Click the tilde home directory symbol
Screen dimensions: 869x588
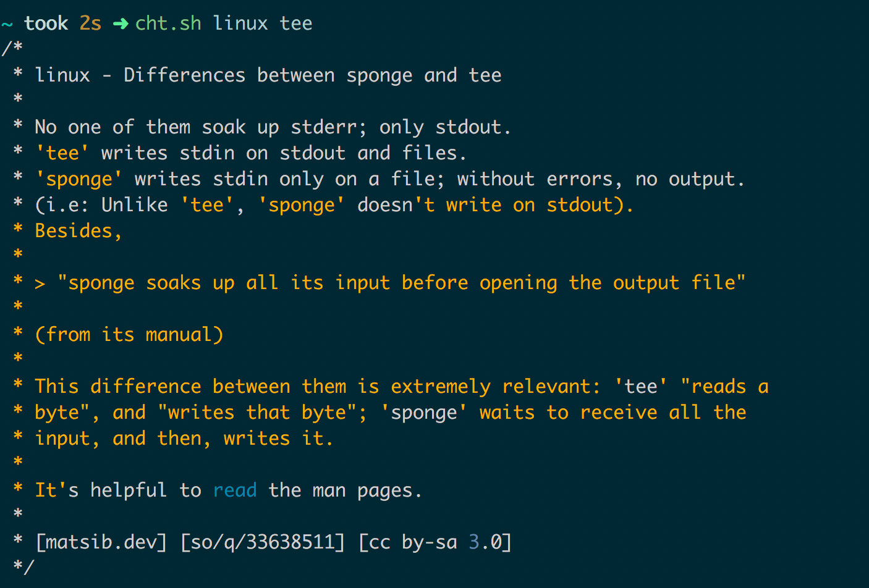tap(7, 24)
